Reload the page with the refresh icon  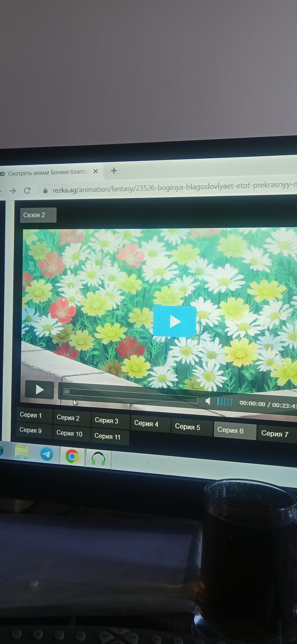point(27,191)
